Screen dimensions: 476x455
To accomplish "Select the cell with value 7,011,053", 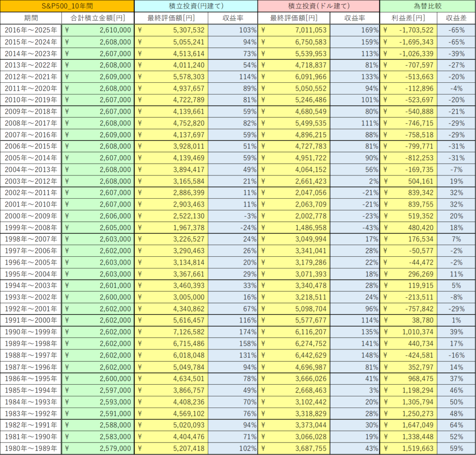I will [x=294, y=30].
